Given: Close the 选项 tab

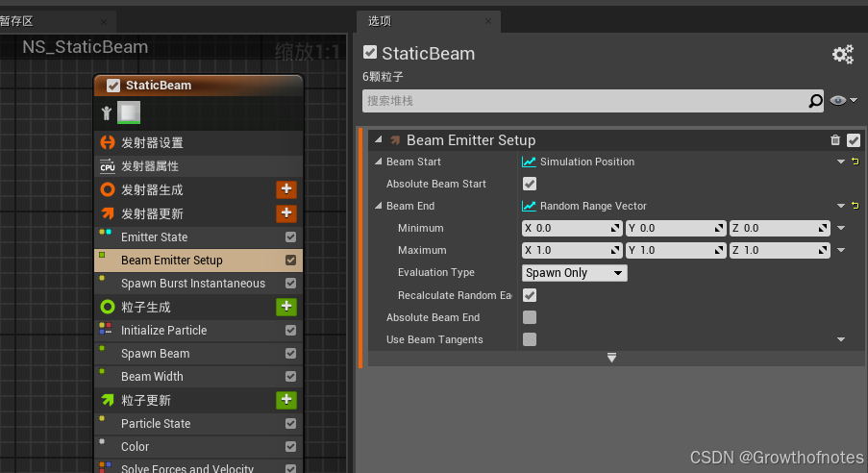Looking at the screenshot, I should pyautogui.click(x=487, y=21).
